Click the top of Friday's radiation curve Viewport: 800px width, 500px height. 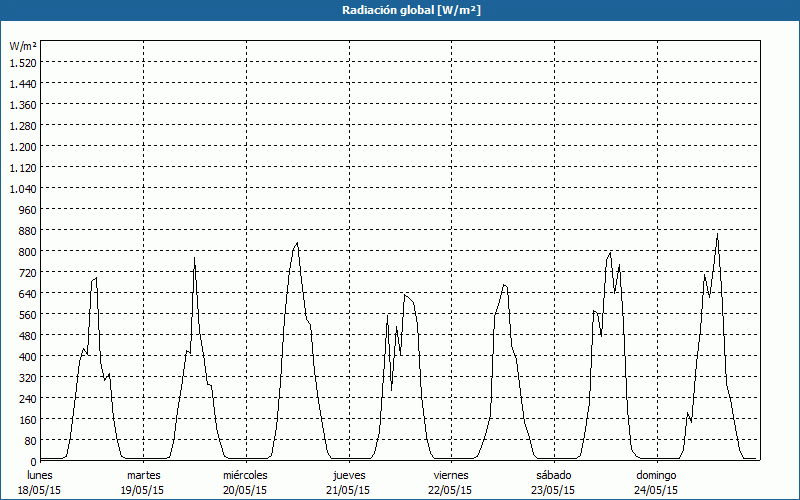504,285
